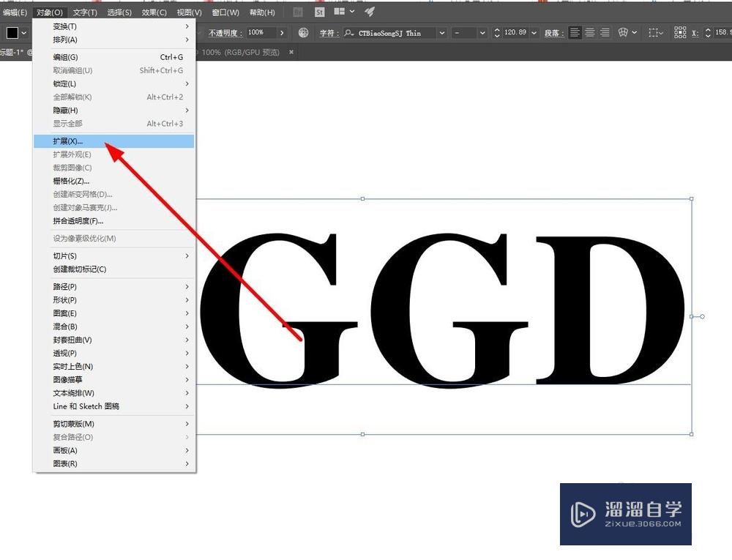Click the recolor artwork wheel icon
Image resolution: width=732 pixels, height=560 pixels.
[304, 33]
